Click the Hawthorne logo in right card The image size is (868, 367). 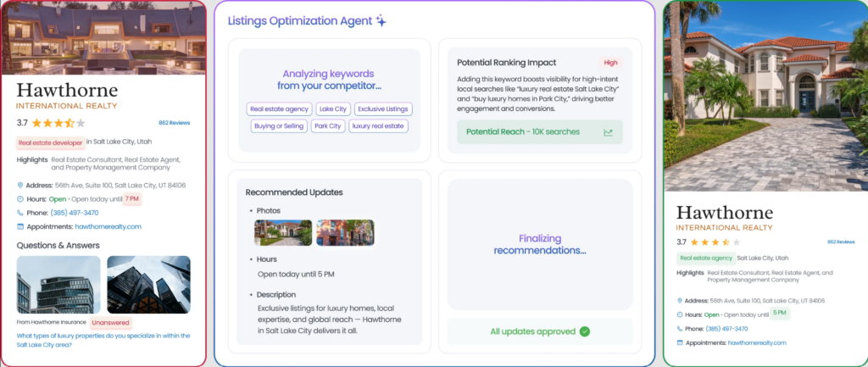click(725, 217)
